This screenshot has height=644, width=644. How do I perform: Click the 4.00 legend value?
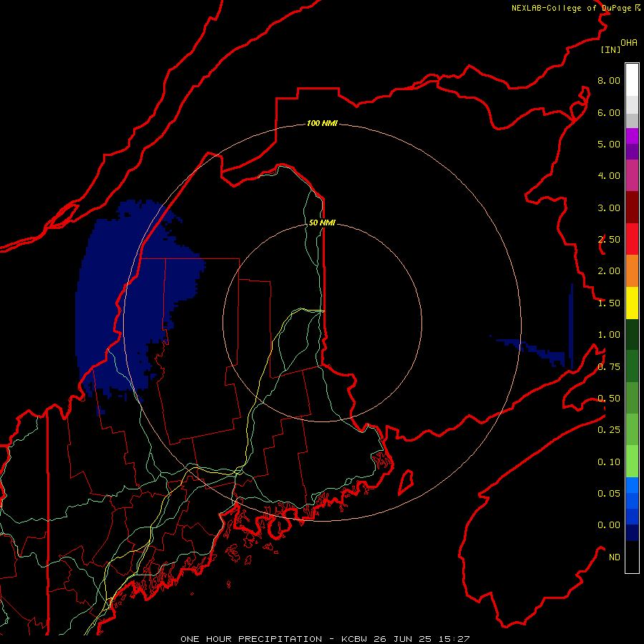609,176
